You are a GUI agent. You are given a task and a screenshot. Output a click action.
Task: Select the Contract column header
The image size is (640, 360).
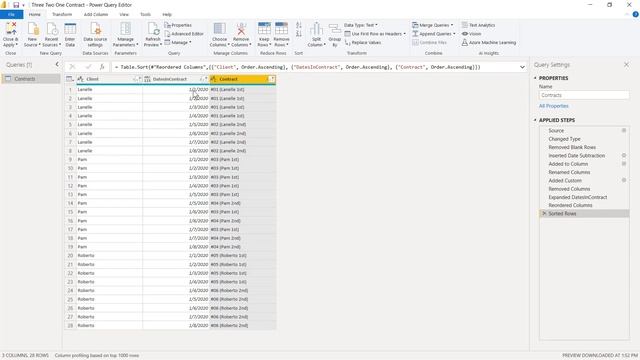pyautogui.click(x=242, y=79)
